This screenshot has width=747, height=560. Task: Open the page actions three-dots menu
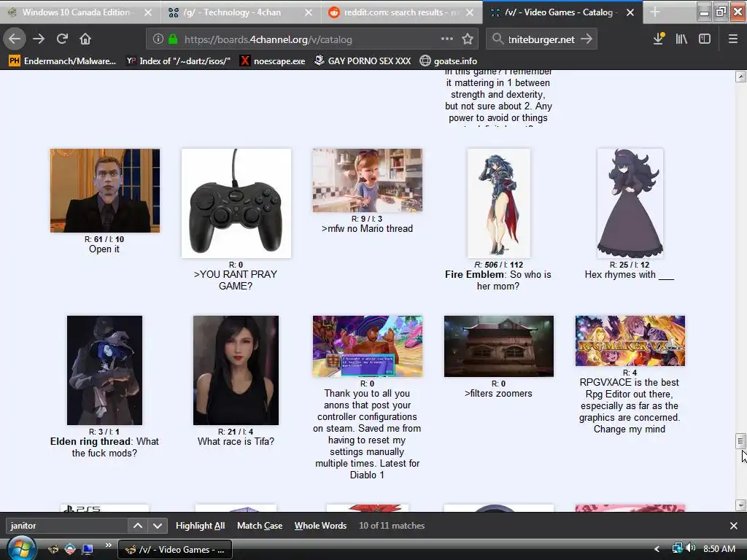coord(447,39)
